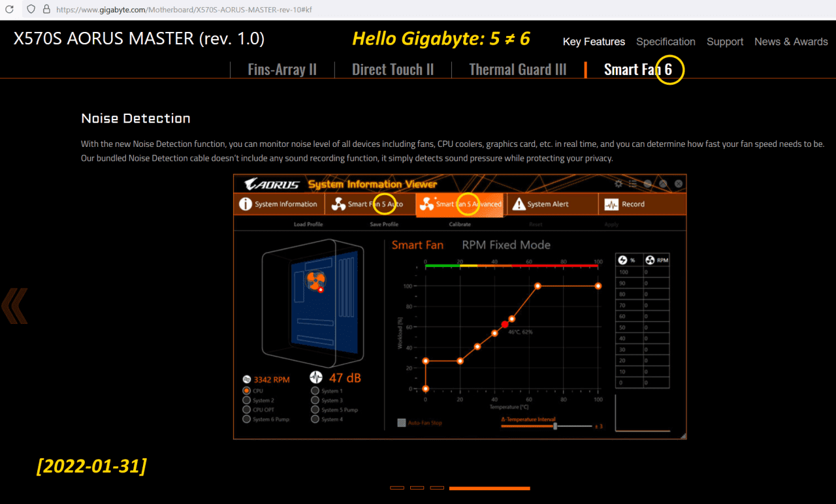
Task: Click the lightning percent column header icon
Action: [622, 260]
